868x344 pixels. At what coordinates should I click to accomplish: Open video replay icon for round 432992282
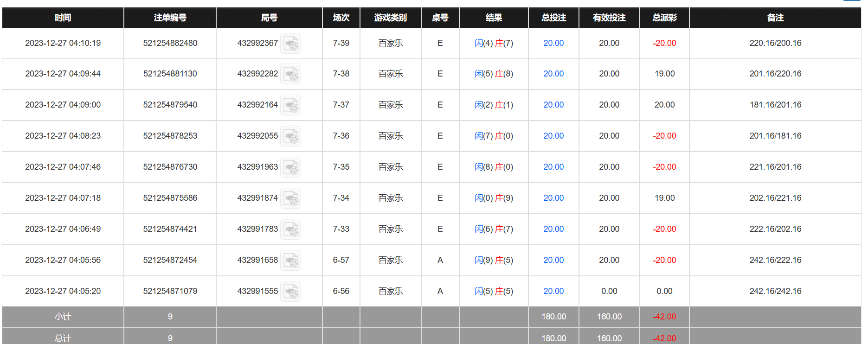(x=291, y=74)
